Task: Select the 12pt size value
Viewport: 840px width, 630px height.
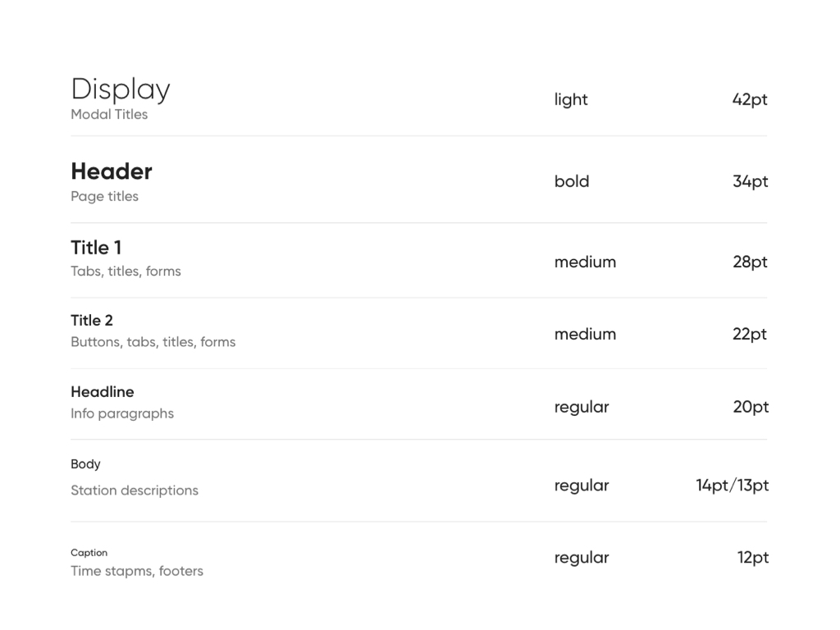Action: [x=752, y=558]
